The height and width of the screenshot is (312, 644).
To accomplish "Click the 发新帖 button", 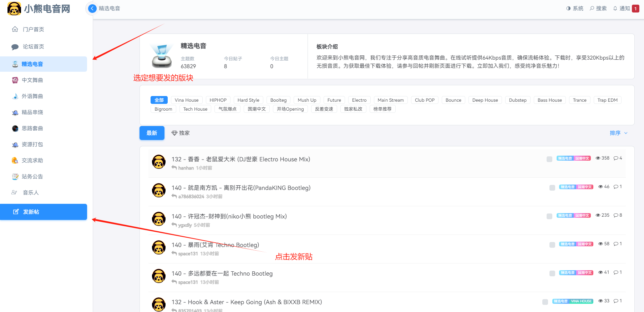I will [x=44, y=212].
